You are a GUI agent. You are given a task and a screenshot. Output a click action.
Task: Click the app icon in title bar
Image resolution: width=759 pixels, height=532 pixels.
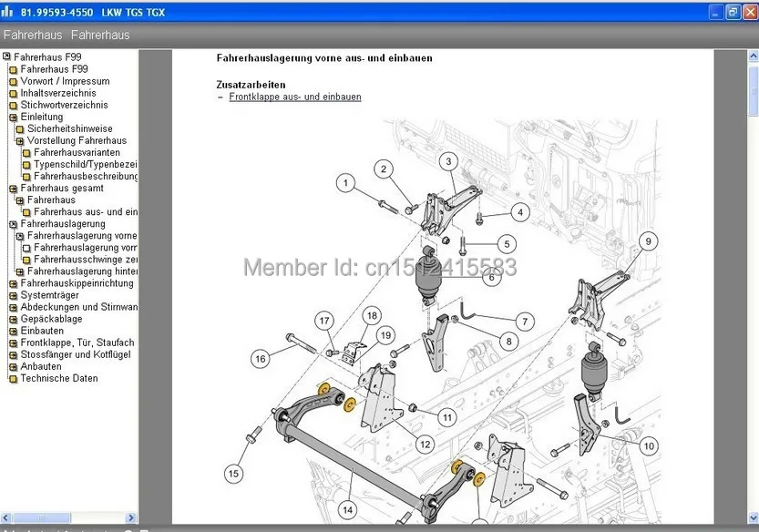[7, 11]
